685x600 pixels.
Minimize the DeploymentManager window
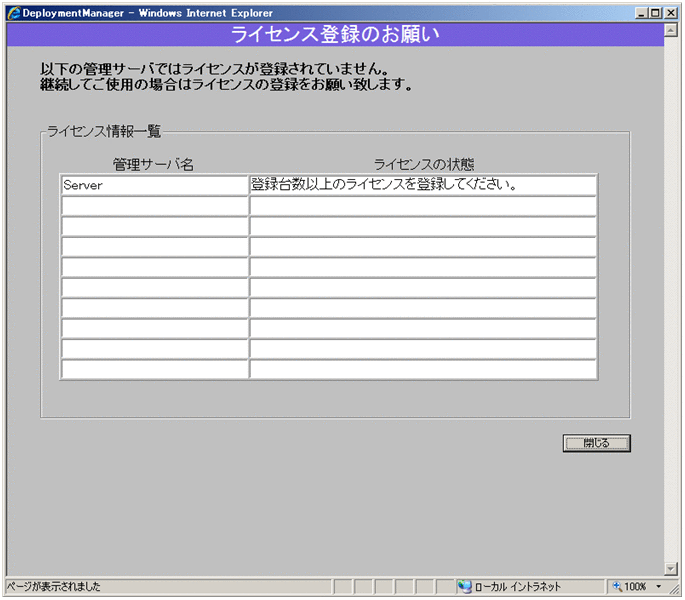pyautogui.click(x=641, y=13)
